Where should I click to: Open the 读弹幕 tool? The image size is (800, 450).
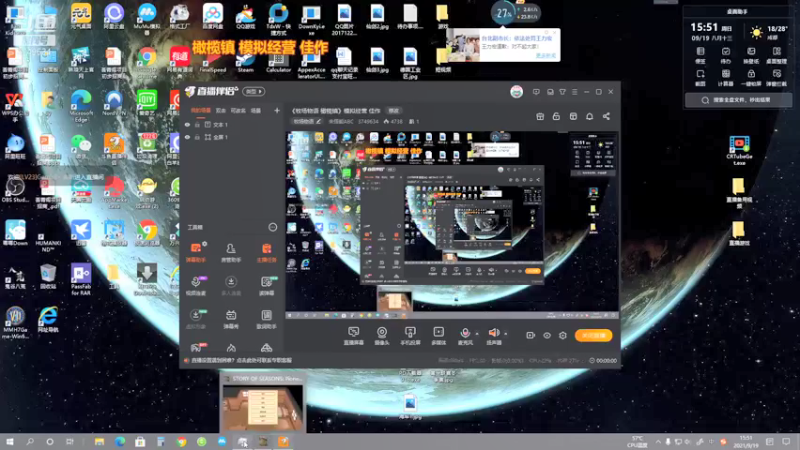(x=266, y=286)
